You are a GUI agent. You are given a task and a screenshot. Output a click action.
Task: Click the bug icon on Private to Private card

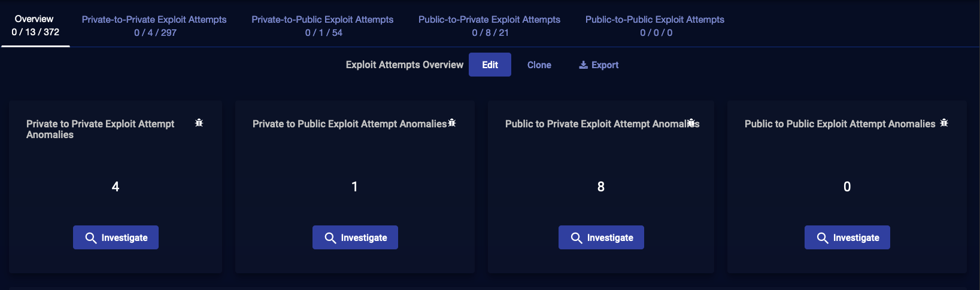pos(199,123)
